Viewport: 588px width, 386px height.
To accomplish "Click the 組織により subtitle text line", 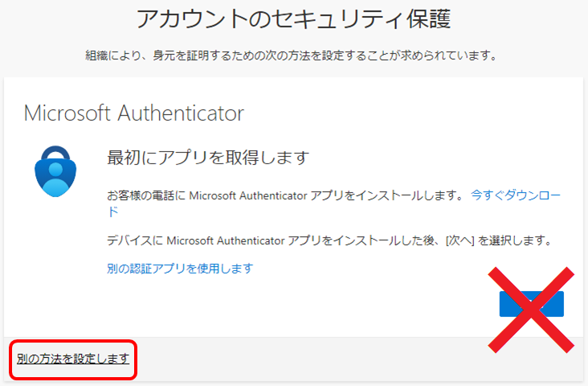I will (x=294, y=55).
